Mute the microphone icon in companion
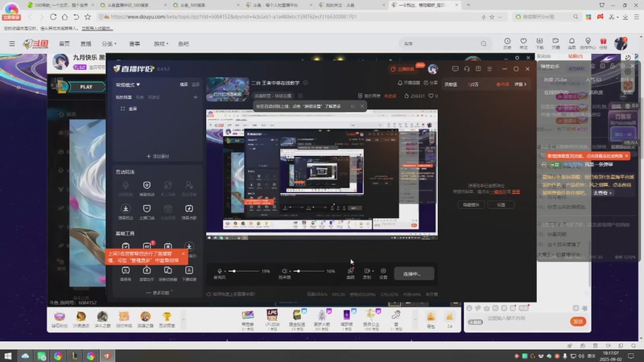This screenshot has height=362, width=644. pyautogui.click(x=220, y=271)
